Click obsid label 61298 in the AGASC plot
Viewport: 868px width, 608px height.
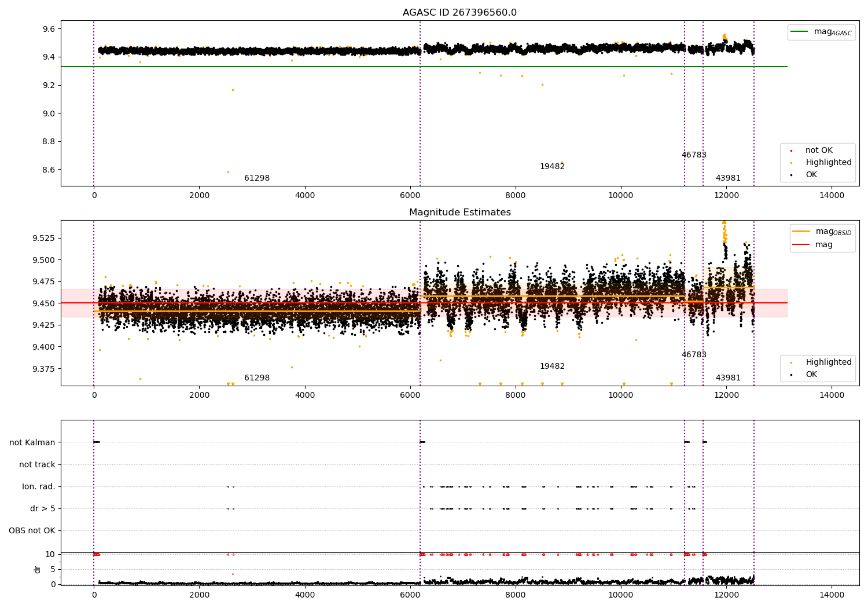tap(257, 178)
